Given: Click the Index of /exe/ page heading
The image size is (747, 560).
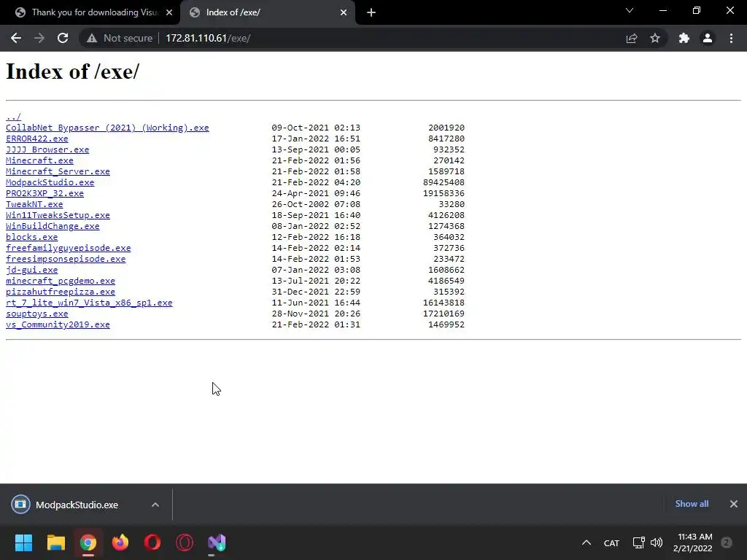Looking at the screenshot, I should coord(72,71).
